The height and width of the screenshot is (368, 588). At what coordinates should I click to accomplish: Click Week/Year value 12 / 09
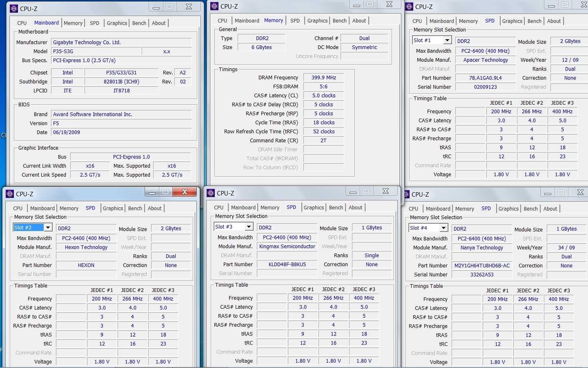tap(570, 60)
